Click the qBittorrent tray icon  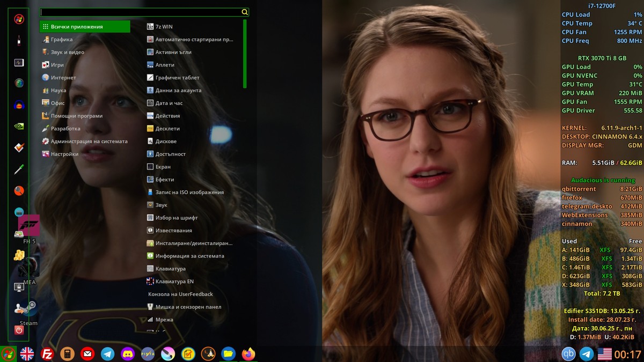[568, 354]
